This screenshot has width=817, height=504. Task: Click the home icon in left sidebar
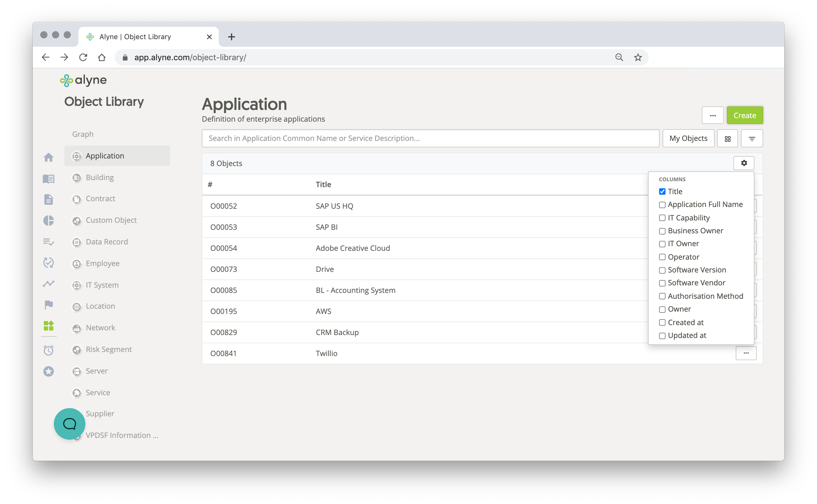(x=49, y=157)
